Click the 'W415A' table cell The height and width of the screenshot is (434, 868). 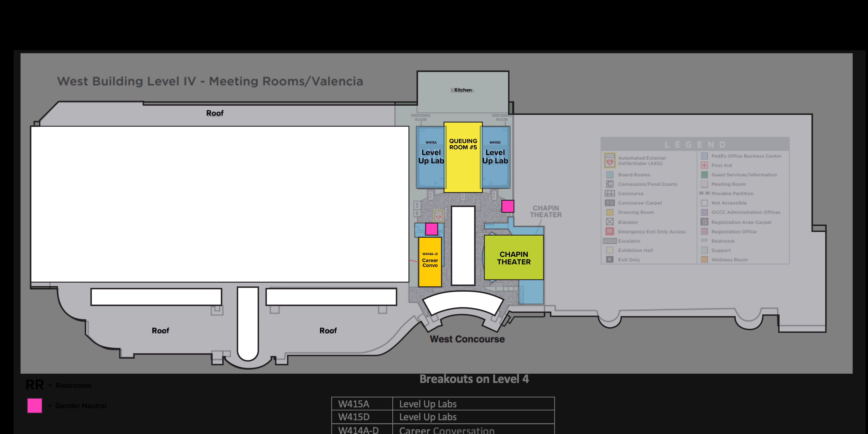[362, 404]
